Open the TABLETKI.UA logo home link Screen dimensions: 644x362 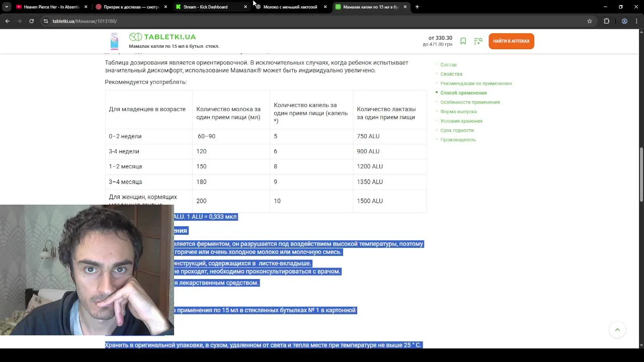(163, 37)
